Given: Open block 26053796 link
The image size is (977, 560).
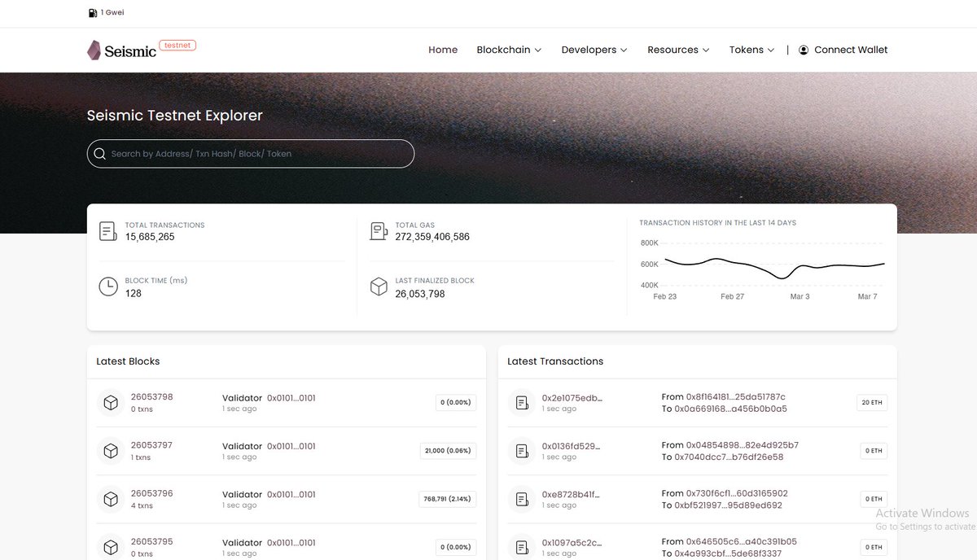Looking at the screenshot, I should (x=151, y=493).
